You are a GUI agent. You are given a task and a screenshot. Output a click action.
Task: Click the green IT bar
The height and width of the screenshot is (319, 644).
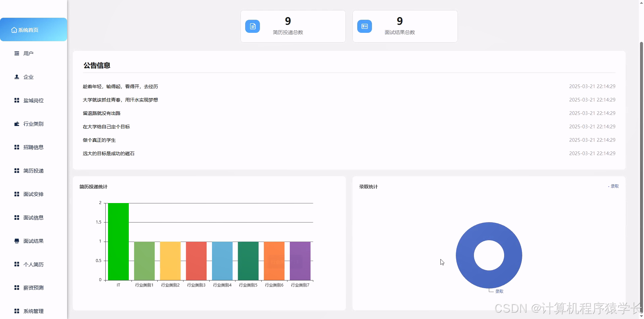tap(118, 241)
